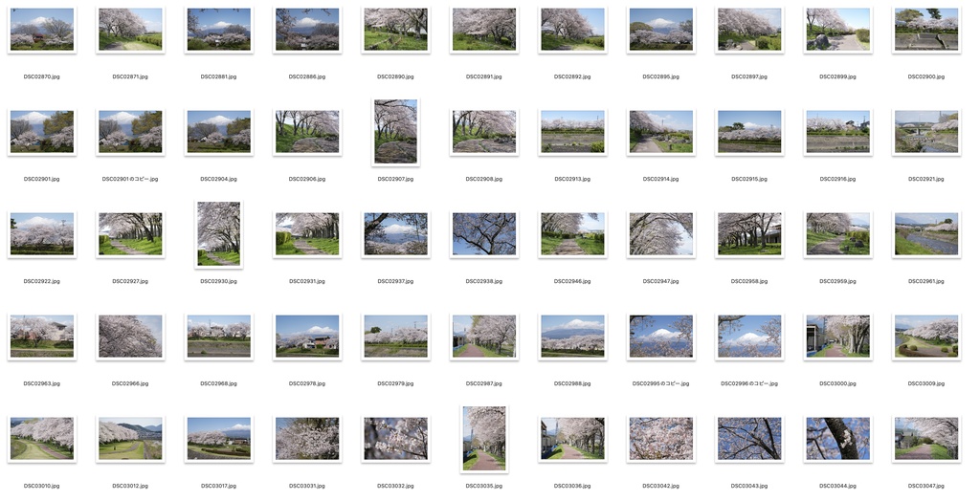Select the DSC02892.jpg photo thumbnail

[x=572, y=30]
